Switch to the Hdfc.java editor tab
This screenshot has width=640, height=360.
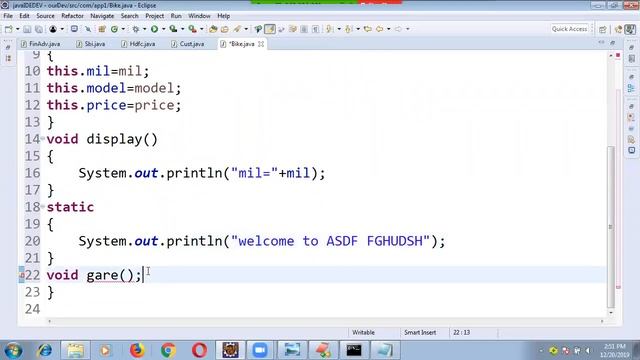coord(138,44)
